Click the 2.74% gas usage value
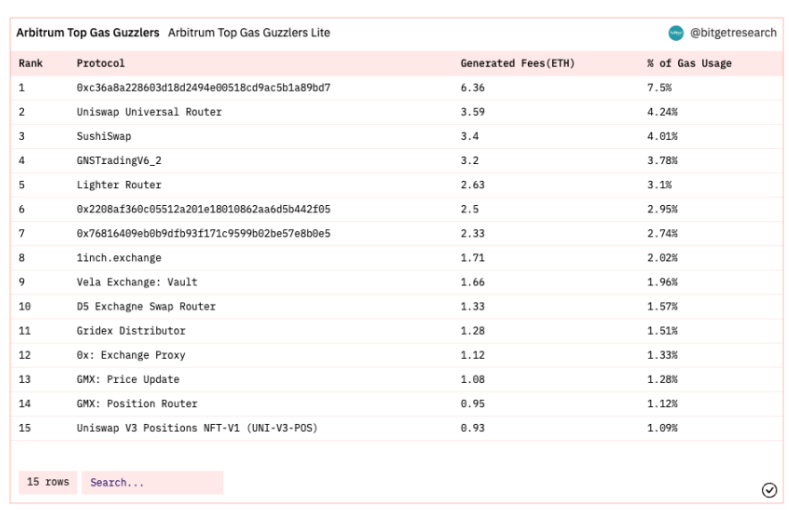 coord(662,233)
